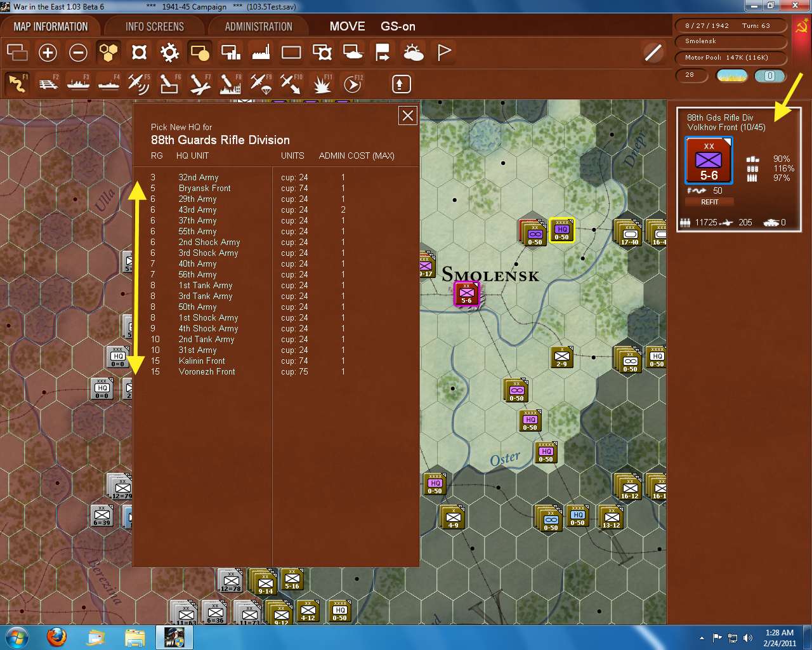This screenshot has height=650, width=812.
Task: Zoom in the map with the plus icon
Action: click(48, 53)
